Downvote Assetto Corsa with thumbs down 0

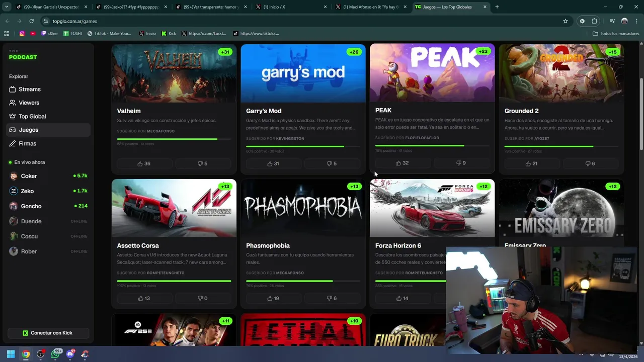(203, 298)
